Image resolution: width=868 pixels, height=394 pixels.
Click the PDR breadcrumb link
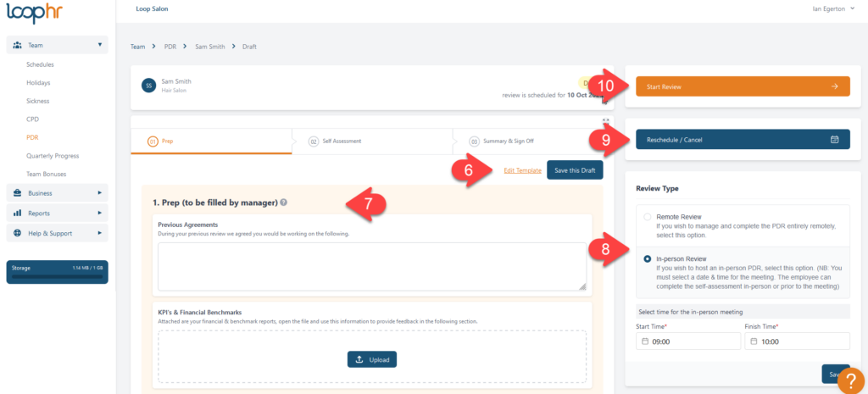(170, 47)
